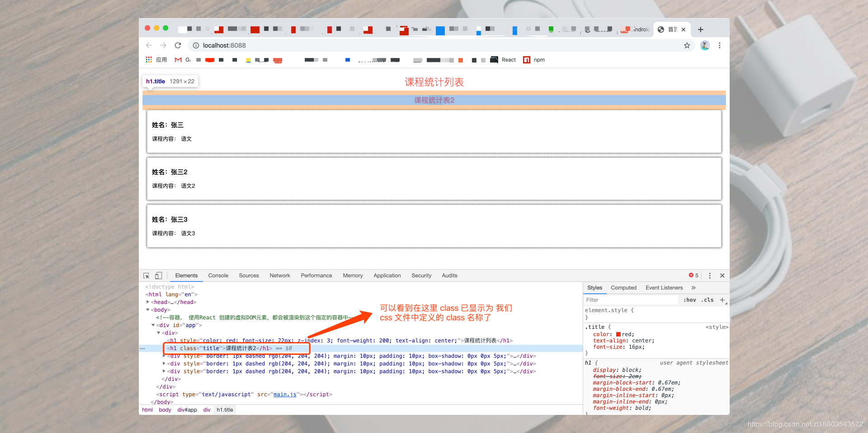Select the h1 class title DOM row

361,348
